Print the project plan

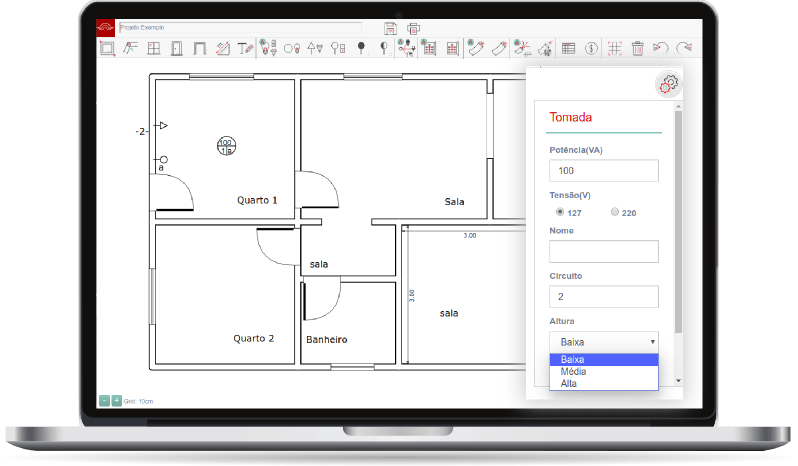coord(413,28)
